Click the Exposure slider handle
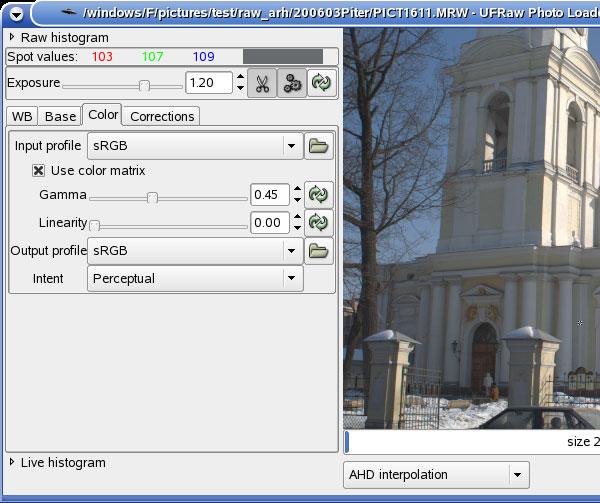 (144, 85)
